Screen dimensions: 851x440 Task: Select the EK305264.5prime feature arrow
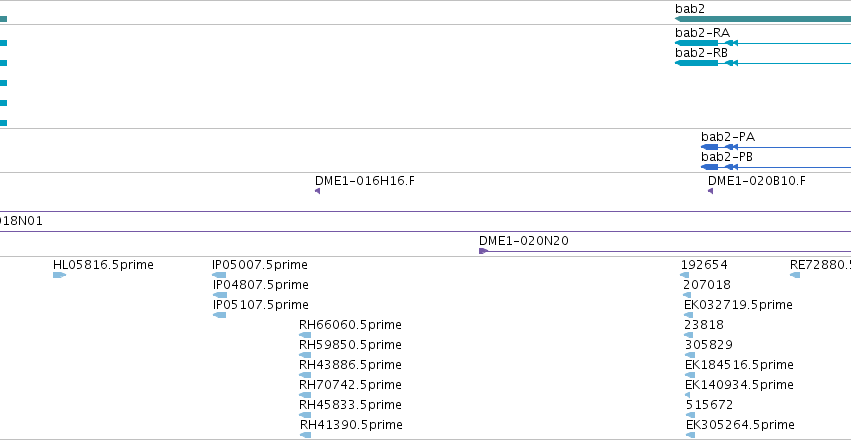click(x=690, y=435)
